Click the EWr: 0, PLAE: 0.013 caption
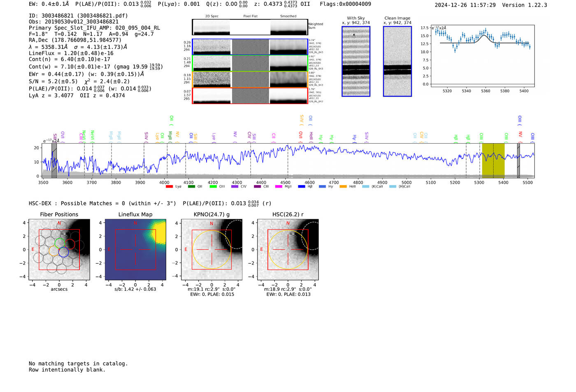Viewport: 576px width, 392px height. tap(288, 294)
